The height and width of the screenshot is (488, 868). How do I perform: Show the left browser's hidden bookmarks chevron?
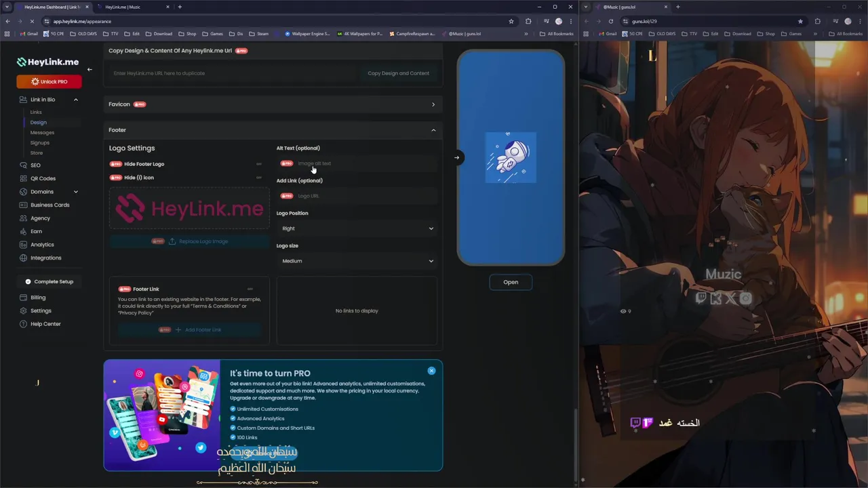tap(526, 33)
